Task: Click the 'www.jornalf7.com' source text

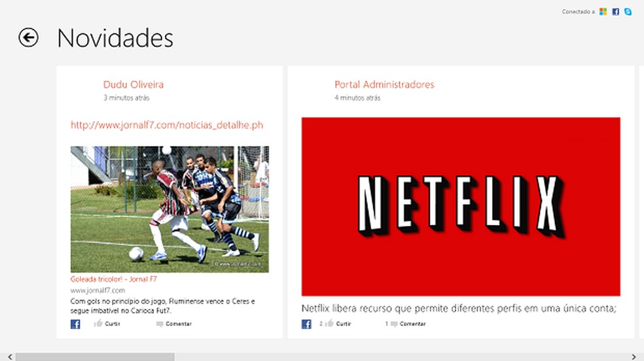Action: [98, 290]
